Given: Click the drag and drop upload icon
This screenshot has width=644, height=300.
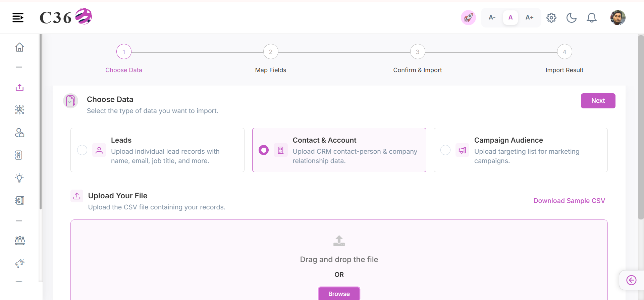Looking at the screenshot, I should tap(339, 241).
